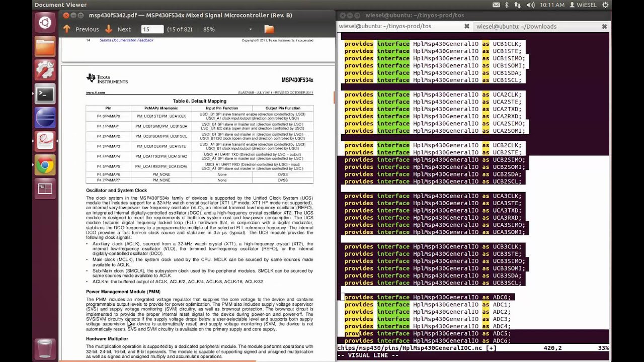
Task: Close the Document Viewer window
Action: pos(66,16)
